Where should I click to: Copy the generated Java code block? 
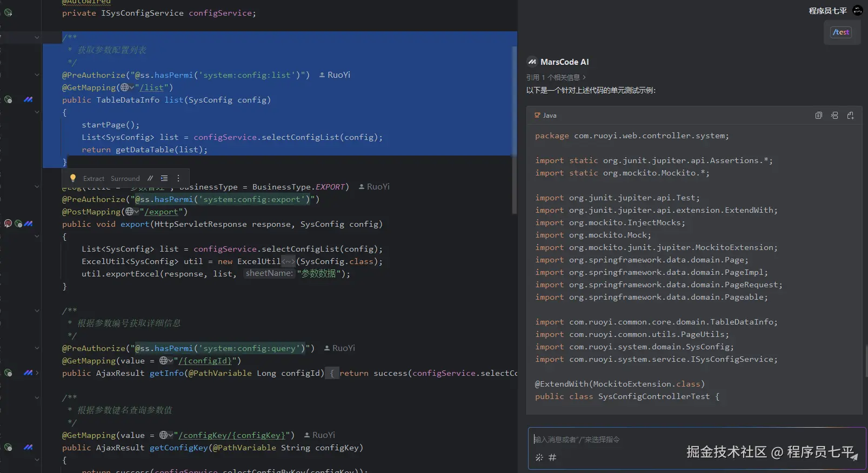click(819, 116)
